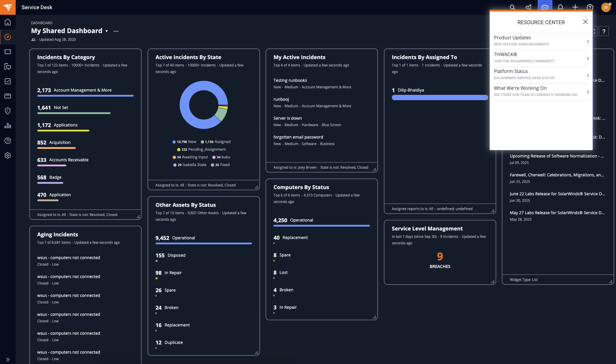The height and width of the screenshot is (364, 616).
Task: Close the Resource Center panel
Action: [585, 22]
